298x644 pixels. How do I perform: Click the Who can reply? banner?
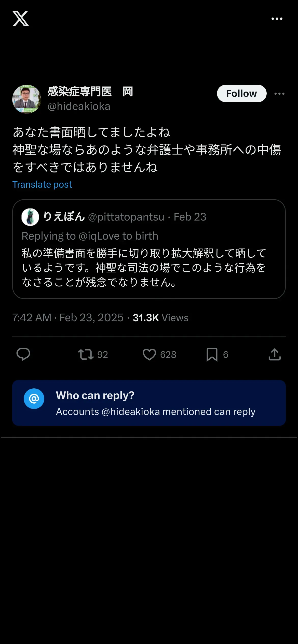(155, 403)
